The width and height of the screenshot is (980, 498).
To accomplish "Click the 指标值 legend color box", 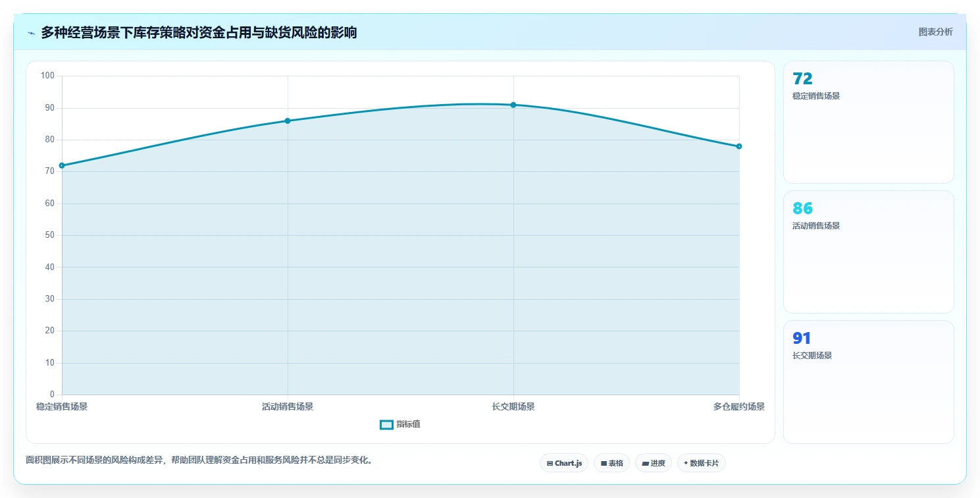I will tap(386, 425).
